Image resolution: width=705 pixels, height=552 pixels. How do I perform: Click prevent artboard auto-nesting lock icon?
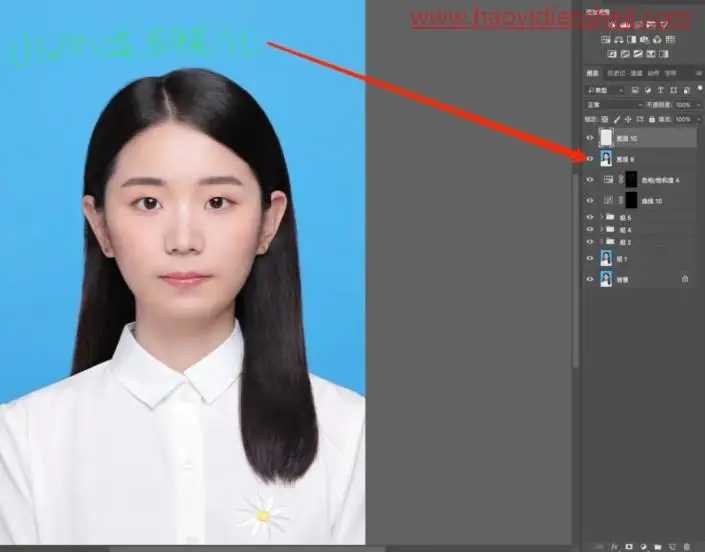pos(640,119)
